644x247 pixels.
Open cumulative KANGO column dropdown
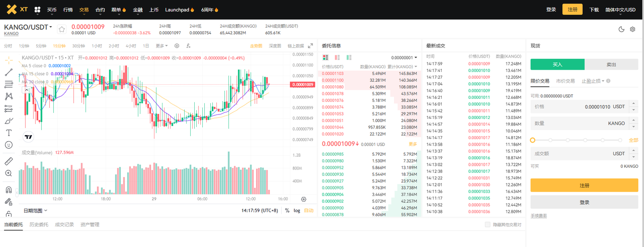[402, 67]
